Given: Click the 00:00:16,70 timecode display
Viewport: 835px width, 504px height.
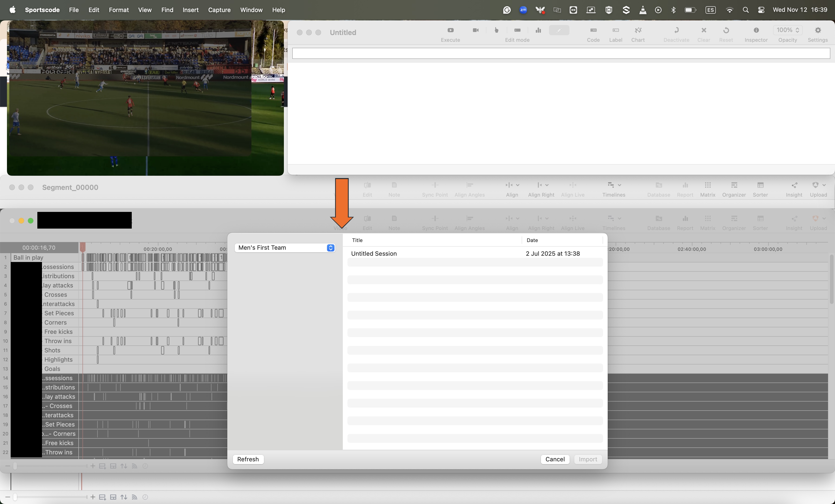Looking at the screenshot, I should pos(39,248).
